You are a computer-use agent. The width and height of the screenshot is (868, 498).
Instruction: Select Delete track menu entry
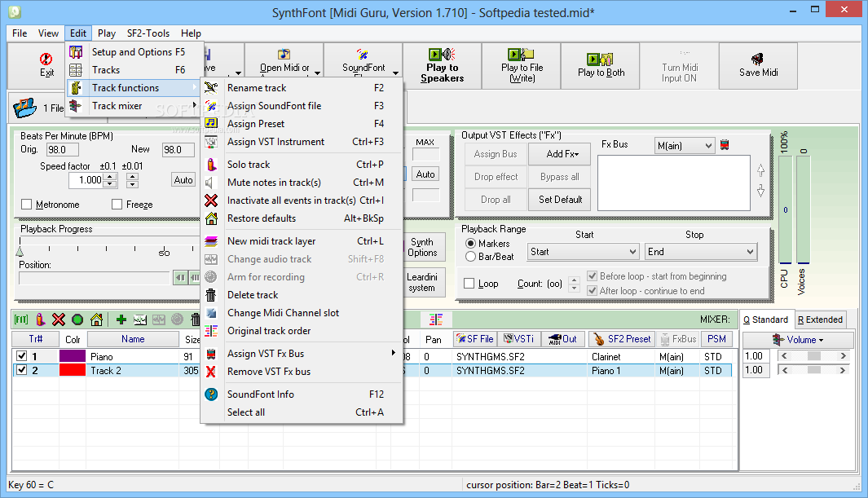pyautogui.click(x=302, y=295)
